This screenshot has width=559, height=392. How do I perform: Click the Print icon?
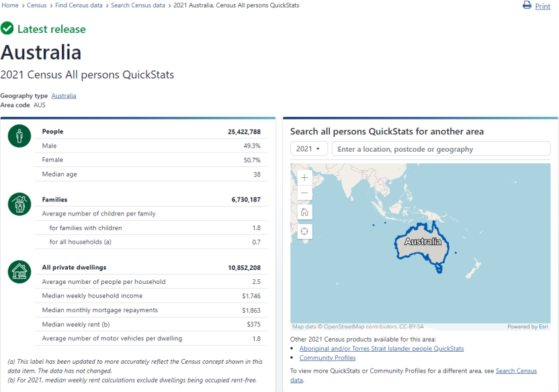[x=525, y=5]
